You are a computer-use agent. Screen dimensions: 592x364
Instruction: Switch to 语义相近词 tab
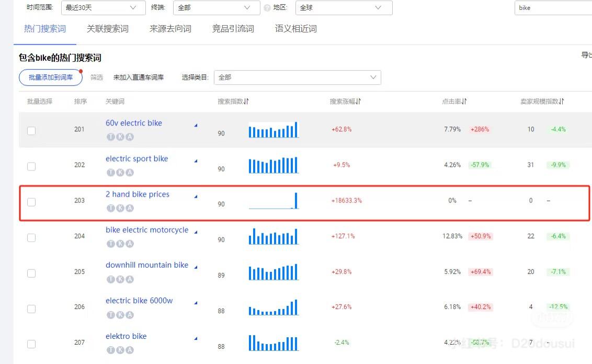tap(295, 29)
